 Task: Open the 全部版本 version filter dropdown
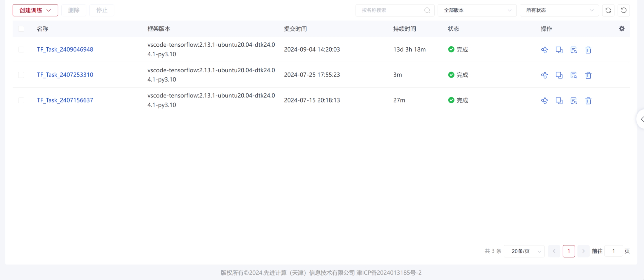[477, 10]
